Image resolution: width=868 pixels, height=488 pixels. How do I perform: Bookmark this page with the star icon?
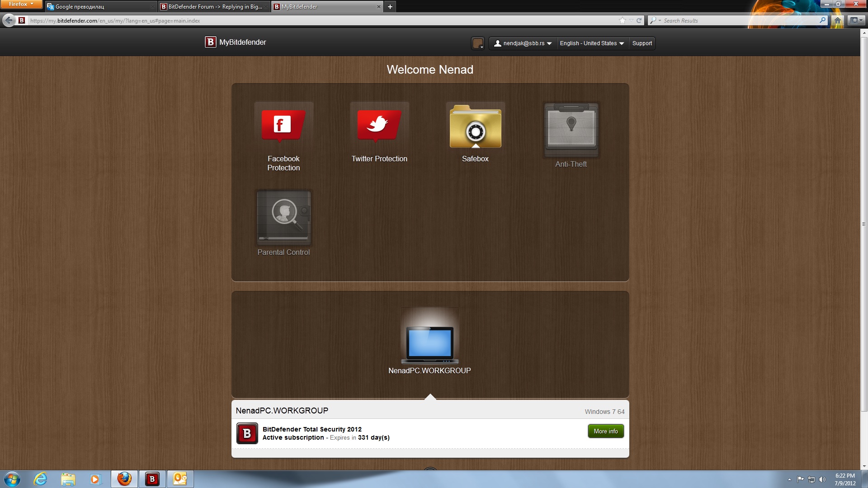(x=623, y=20)
